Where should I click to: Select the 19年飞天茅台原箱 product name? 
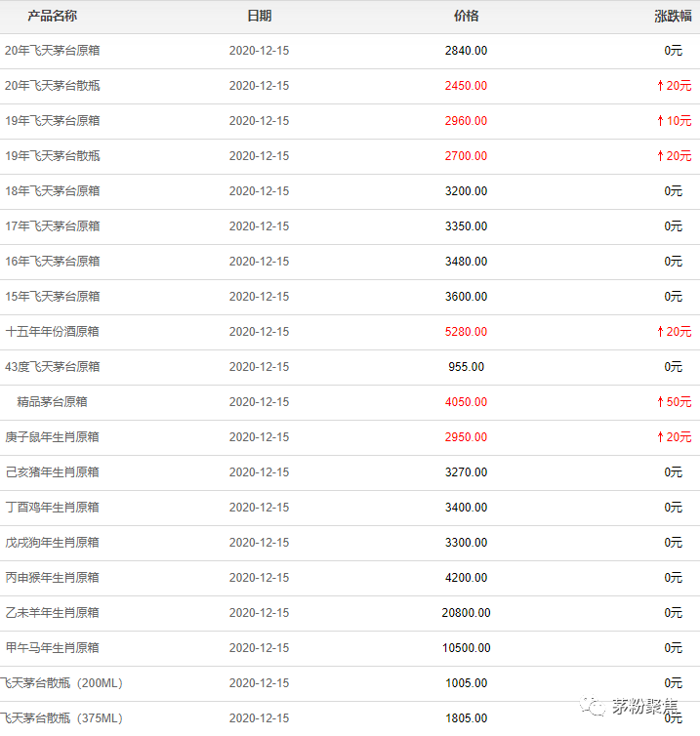52,121
